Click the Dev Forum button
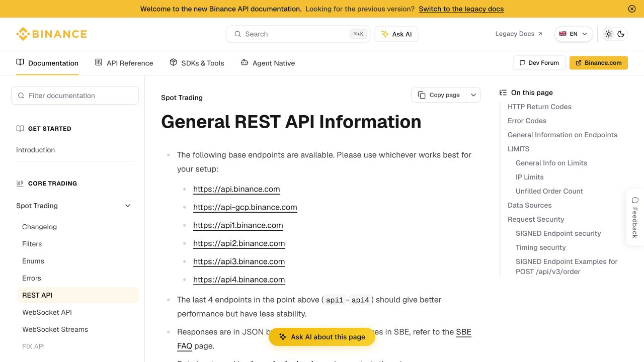Screen dimensions: 644x362 coord(538,63)
